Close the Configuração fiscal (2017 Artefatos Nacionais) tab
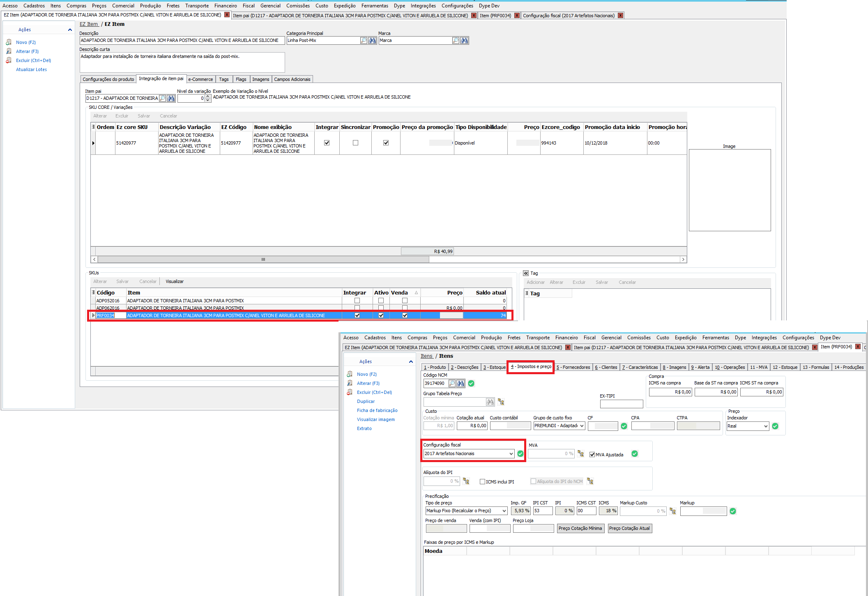 [620, 15]
